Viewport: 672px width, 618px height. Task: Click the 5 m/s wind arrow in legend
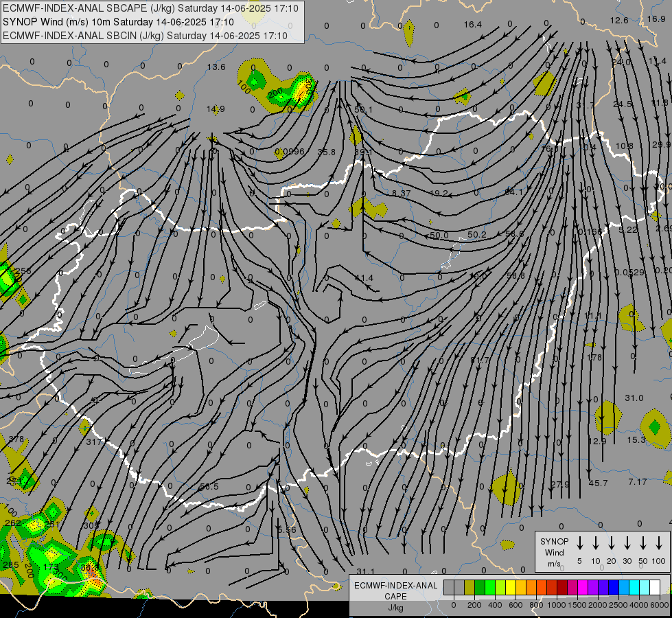[579, 543]
